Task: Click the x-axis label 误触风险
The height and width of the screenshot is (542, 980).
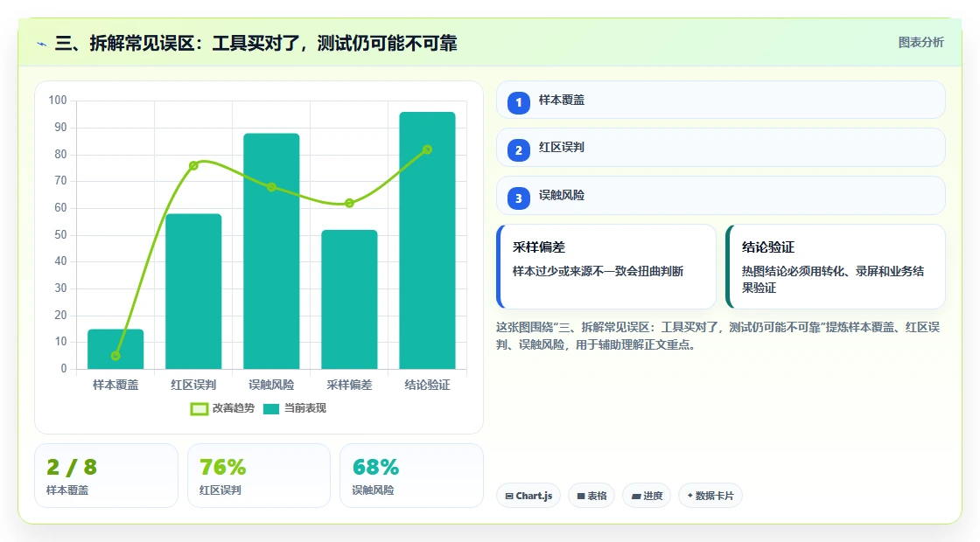Action: [271, 386]
